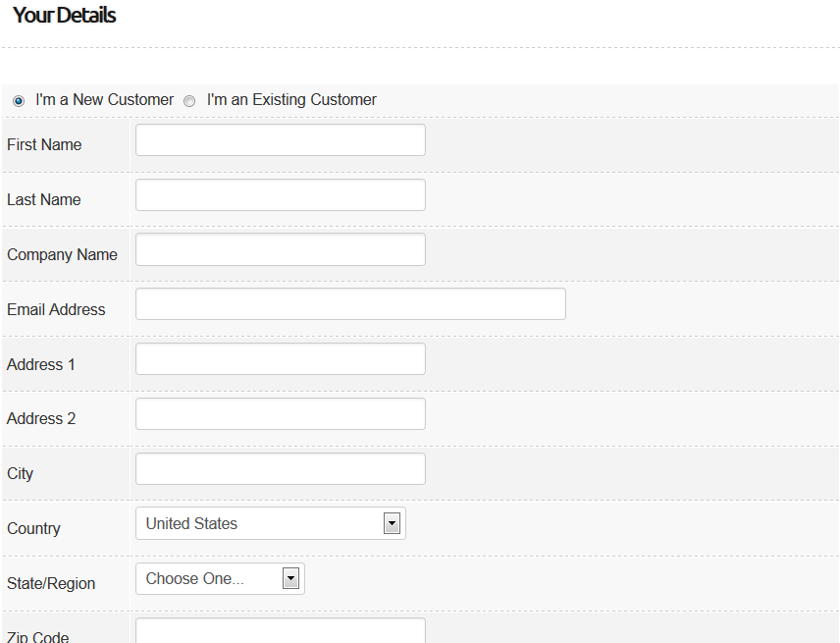Click the I'm an Existing Customer label text
840x643 pixels.
[291, 100]
